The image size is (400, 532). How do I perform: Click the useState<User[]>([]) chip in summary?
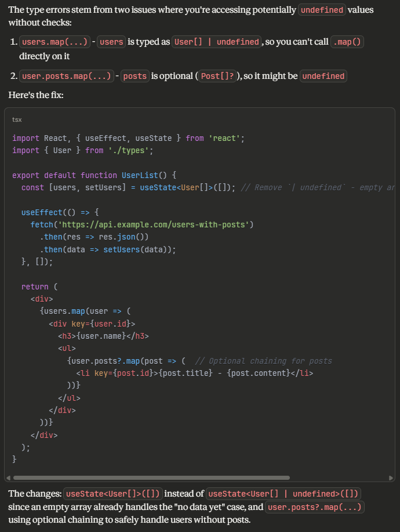click(112, 494)
